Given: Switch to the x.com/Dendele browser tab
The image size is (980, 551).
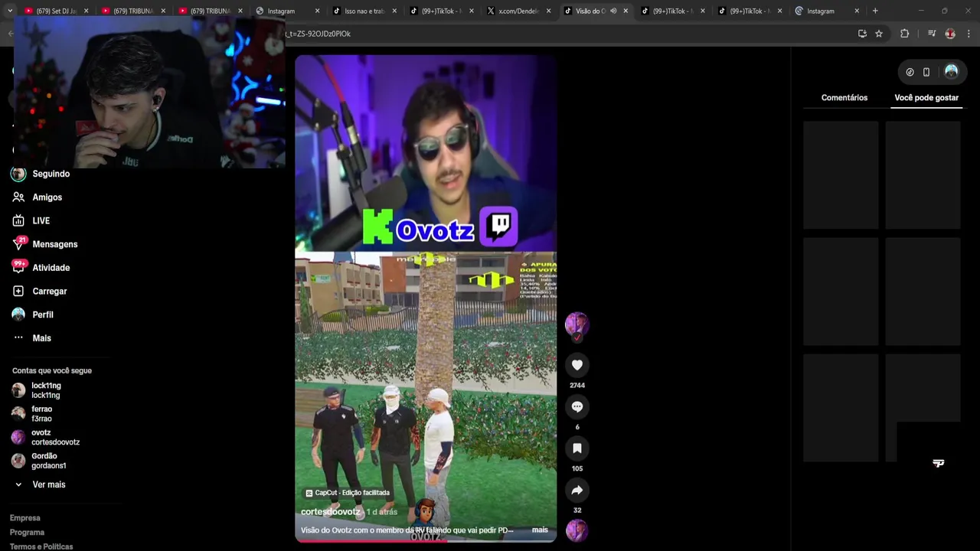Looking at the screenshot, I should tap(518, 11).
